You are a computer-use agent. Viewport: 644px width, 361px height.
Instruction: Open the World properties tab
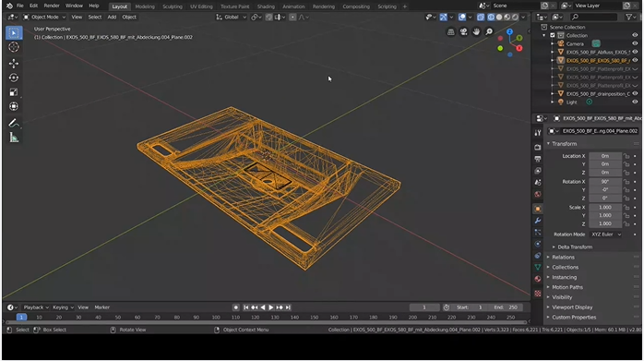[538, 194]
